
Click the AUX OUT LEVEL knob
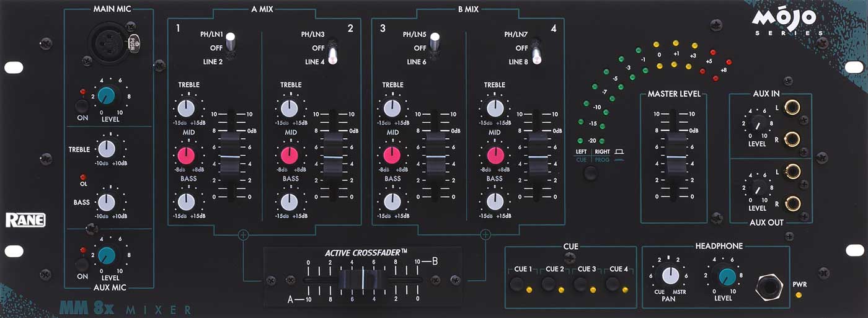point(757,187)
